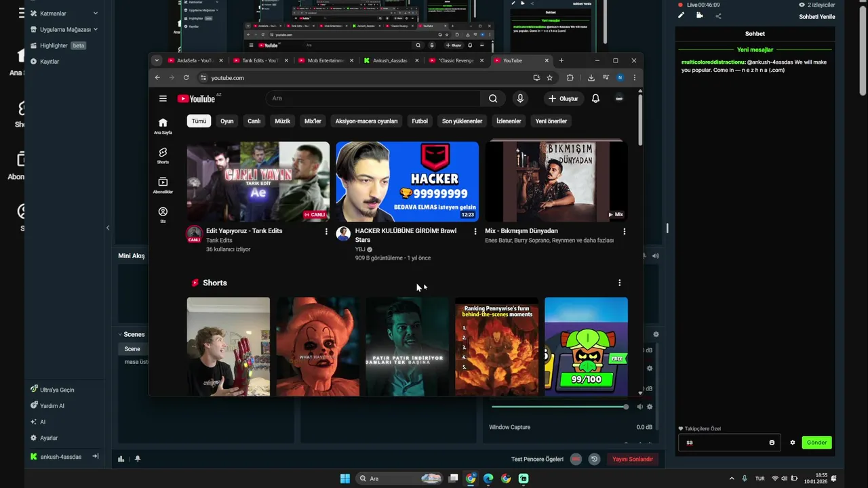Click REC button in streaming footer
Image resolution: width=868 pixels, height=488 pixels.
(x=576, y=459)
